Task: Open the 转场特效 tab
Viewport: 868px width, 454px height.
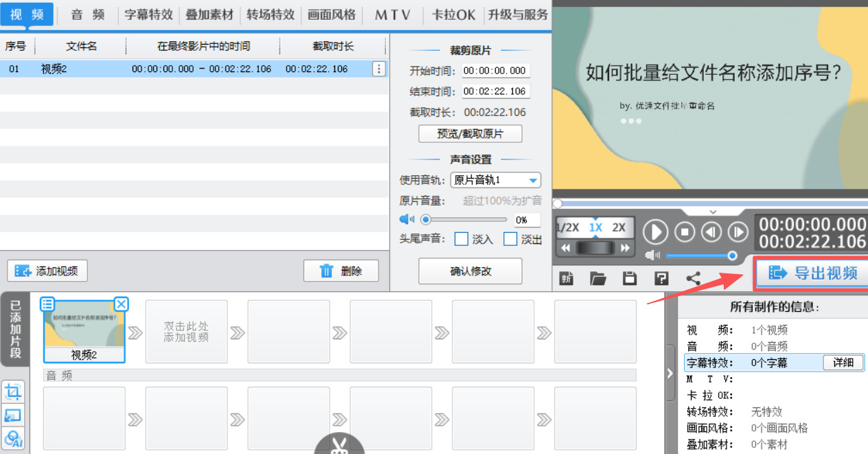Action: [270, 14]
